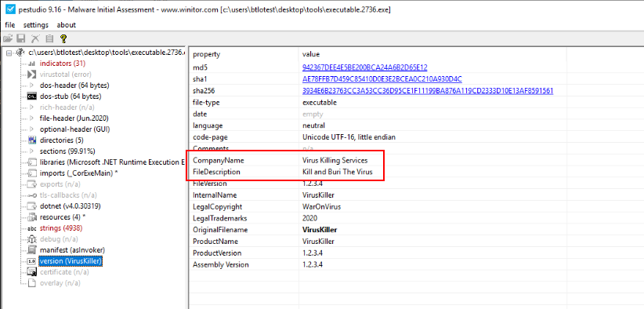The image size is (644, 309).
Task: Select dotnet (v4.0.30319) tree item
Action: [71, 205]
